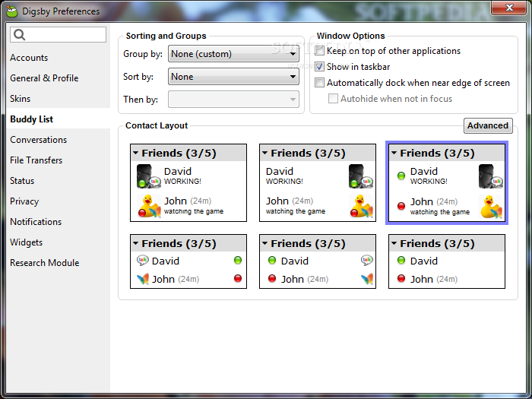Viewport: 532px width, 399px height.
Task: Collapse Friends group in bottom-right layout
Action: tap(394, 243)
